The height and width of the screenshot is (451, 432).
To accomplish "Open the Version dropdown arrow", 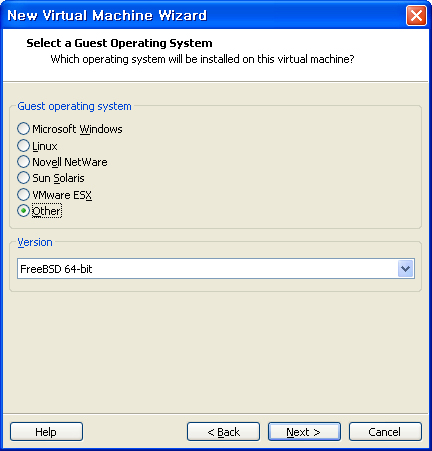I will coord(406,269).
